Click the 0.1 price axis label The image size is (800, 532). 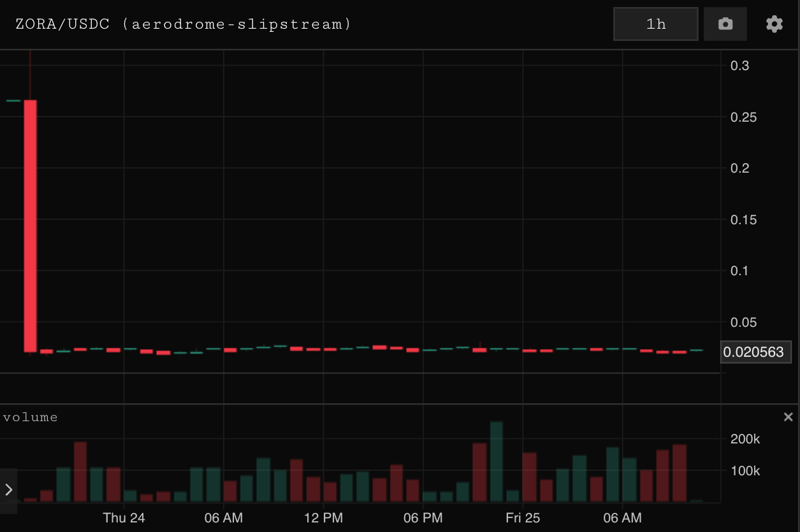[x=740, y=271]
